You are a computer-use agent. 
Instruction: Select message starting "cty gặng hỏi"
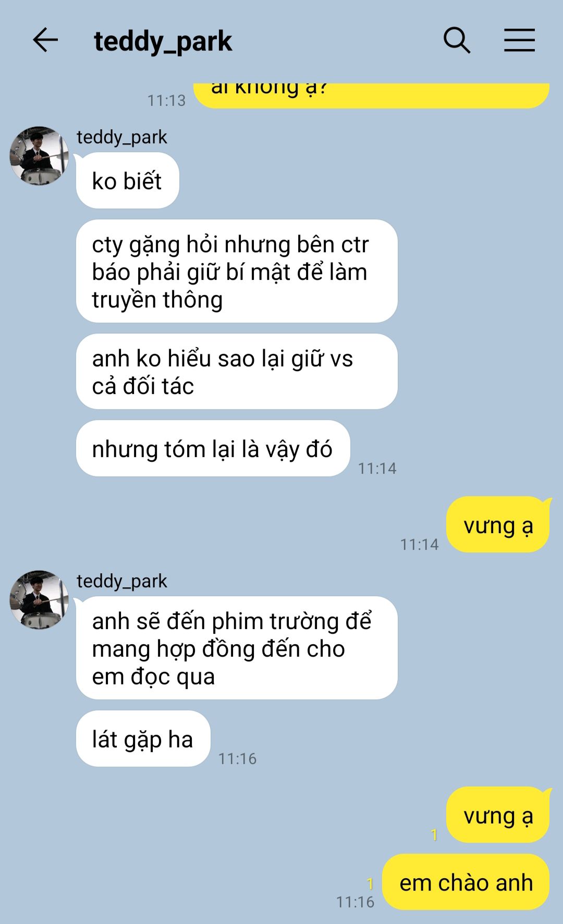pos(237,271)
